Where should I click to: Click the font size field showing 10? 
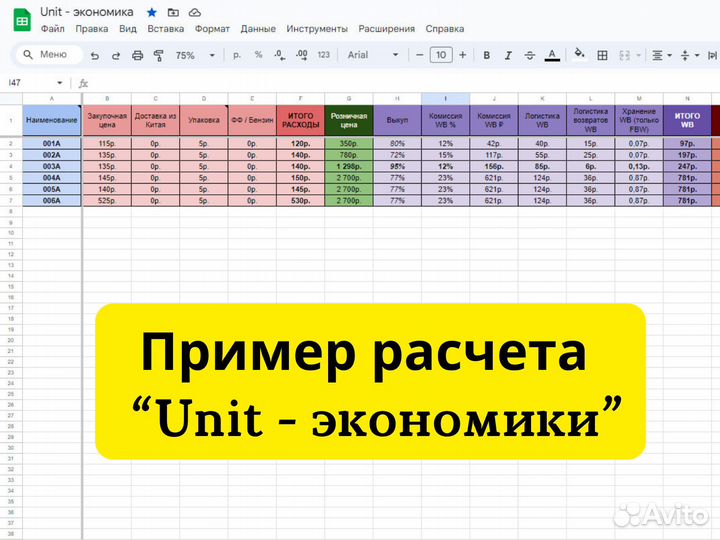click(x=441, y=55)
